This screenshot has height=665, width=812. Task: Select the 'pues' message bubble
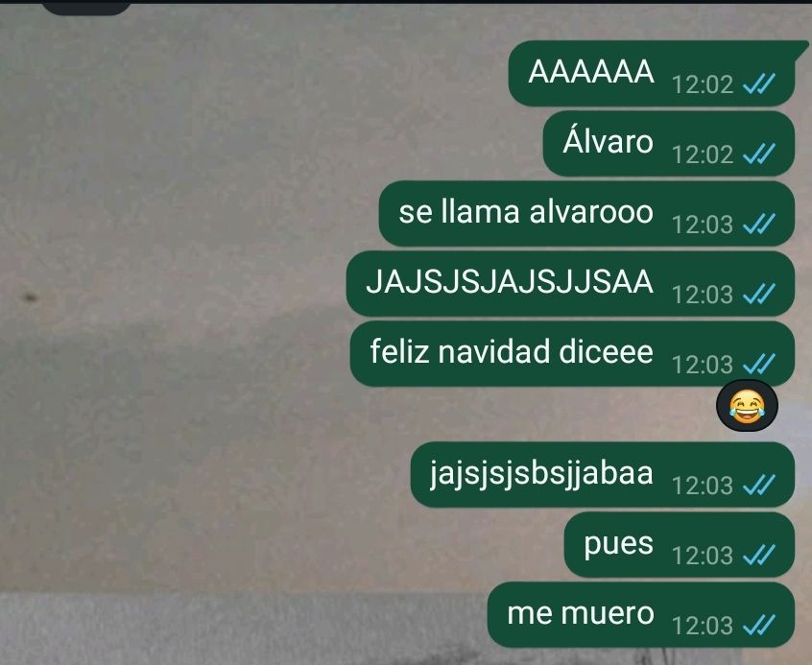click(679, 544)
